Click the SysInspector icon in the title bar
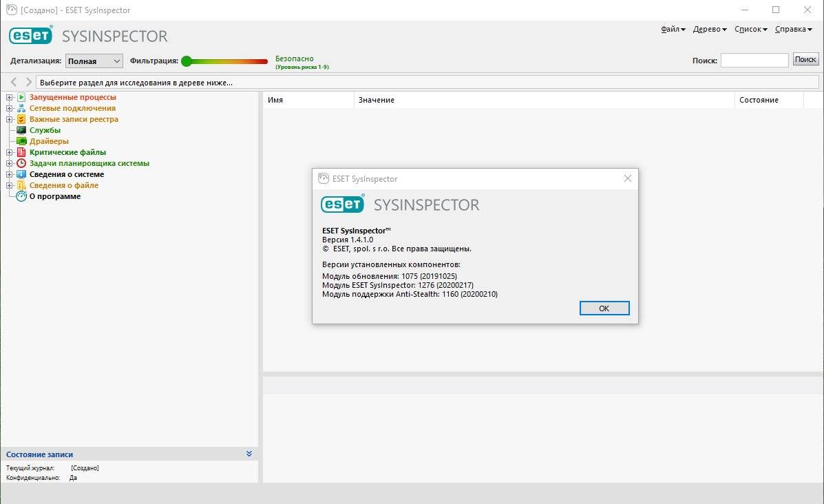Image resolution: width=824 pixels, height=504 pixels. (x=12, y=10)
